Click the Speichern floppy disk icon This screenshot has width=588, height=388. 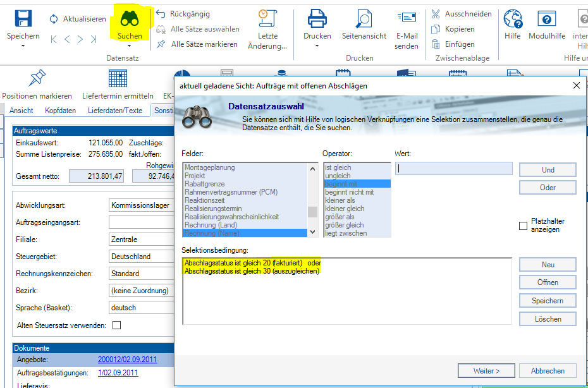[x=23, y=18]
